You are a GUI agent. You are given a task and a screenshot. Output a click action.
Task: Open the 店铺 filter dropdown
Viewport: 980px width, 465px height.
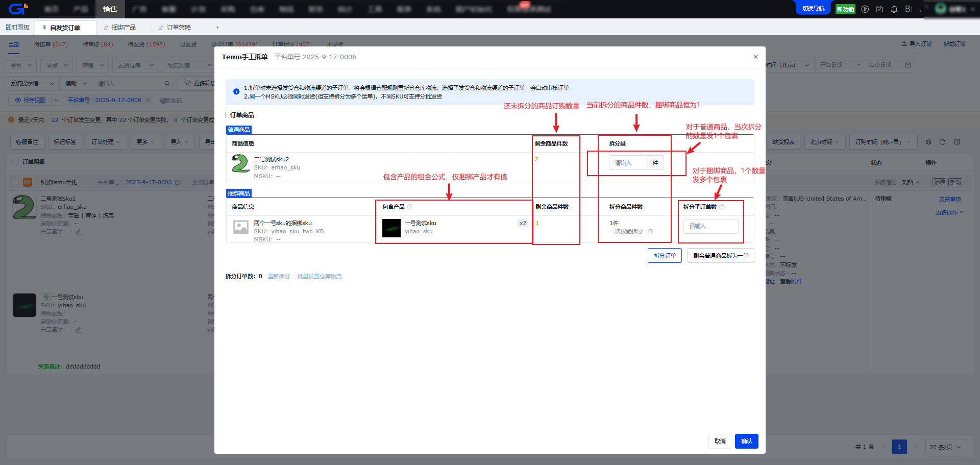pos(92,65)
